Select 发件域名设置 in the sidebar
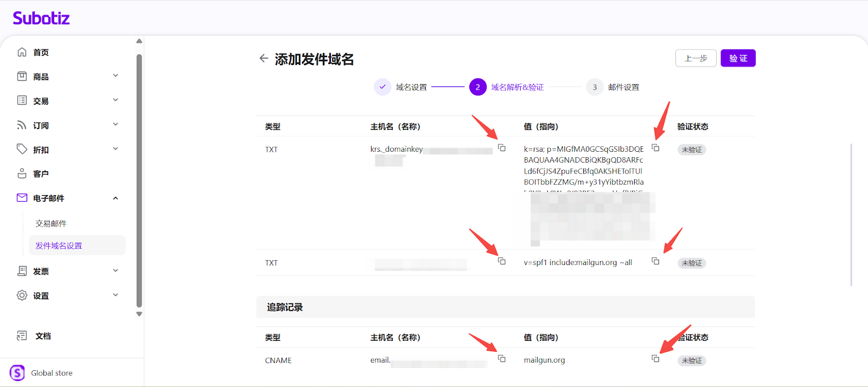 [59, 246]
